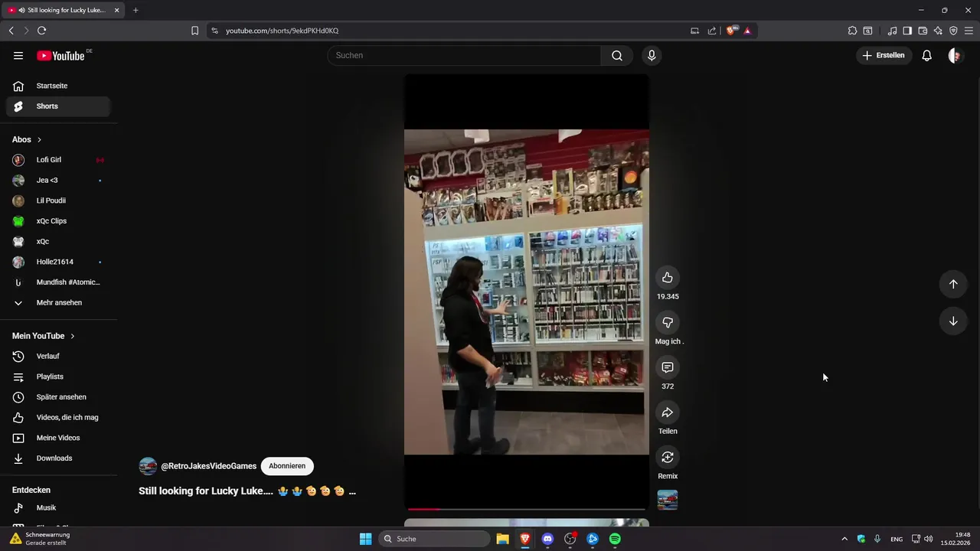Image resolution: width=980 pixels, height=551 pixels.
Task: Click the browser address bar URL
Action: 282,31
